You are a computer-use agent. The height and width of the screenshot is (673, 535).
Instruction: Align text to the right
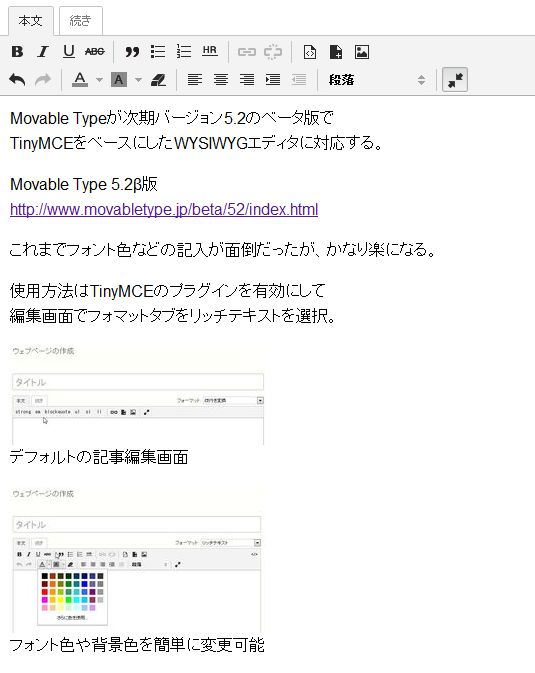click(247, 79)
